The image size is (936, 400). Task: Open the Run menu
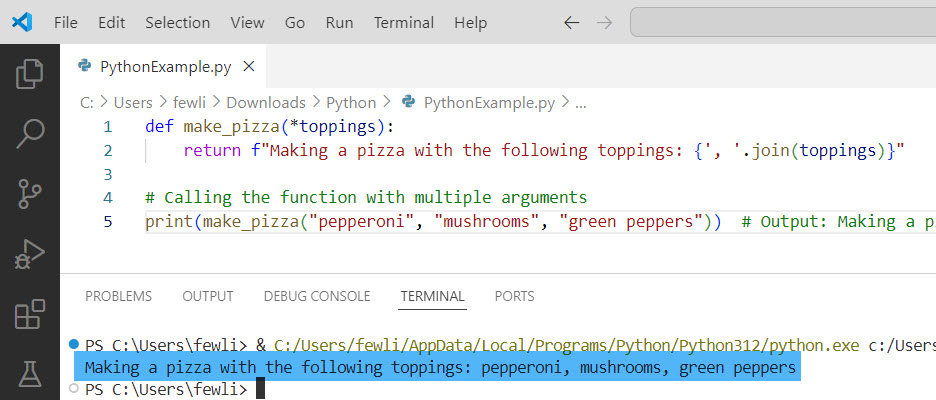[x=339, y=23]
